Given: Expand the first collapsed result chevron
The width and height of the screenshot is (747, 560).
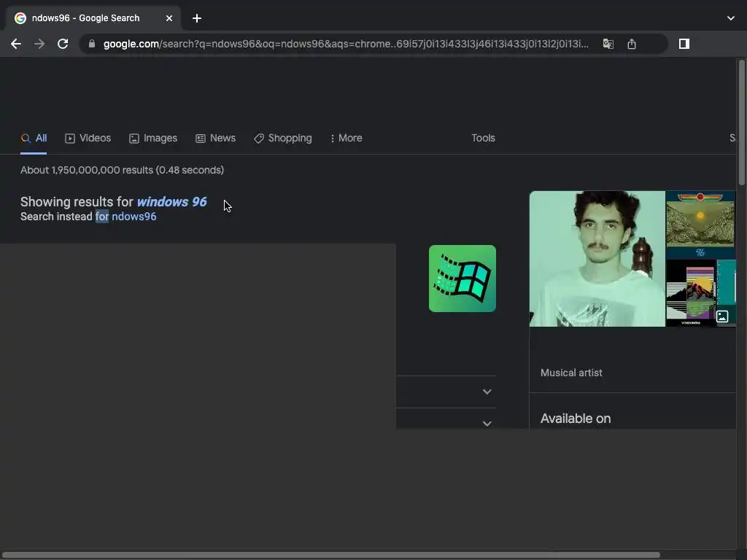Looking at the screenshot, I should tap(487, 392).
